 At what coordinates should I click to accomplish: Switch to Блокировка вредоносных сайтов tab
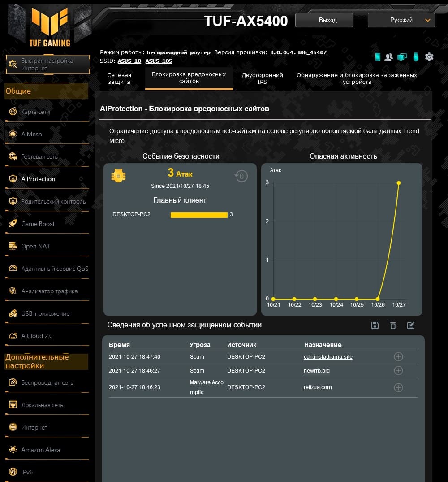(189, 78)
